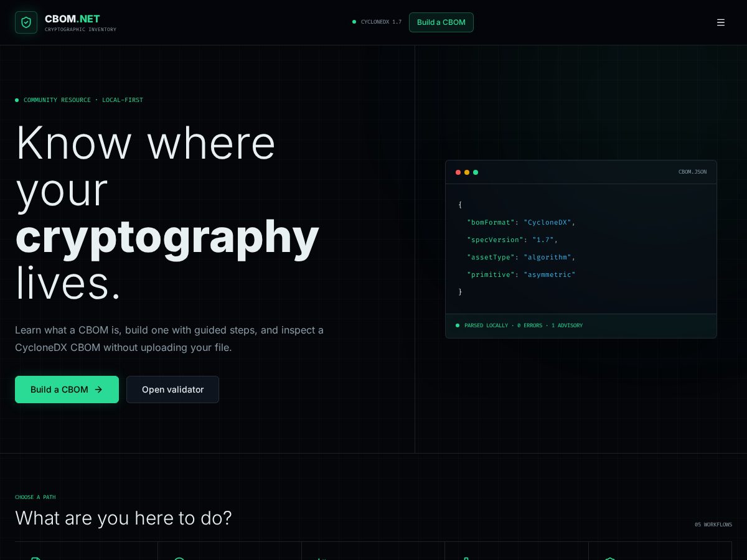
Task: Click the CRYPTOGRAPHIC INVENTORY tagline
Action: (x=80, y=29)
